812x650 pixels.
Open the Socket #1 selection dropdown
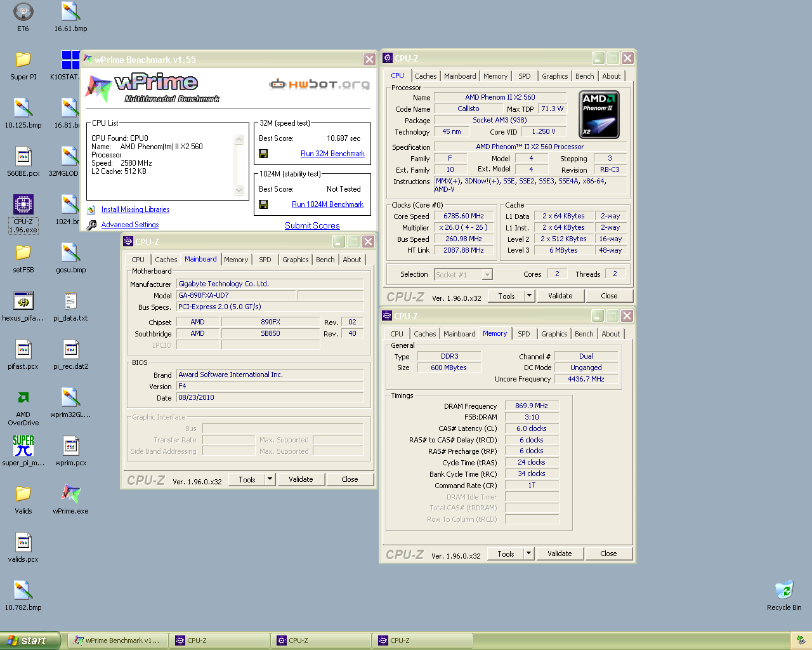pos(487,275)
